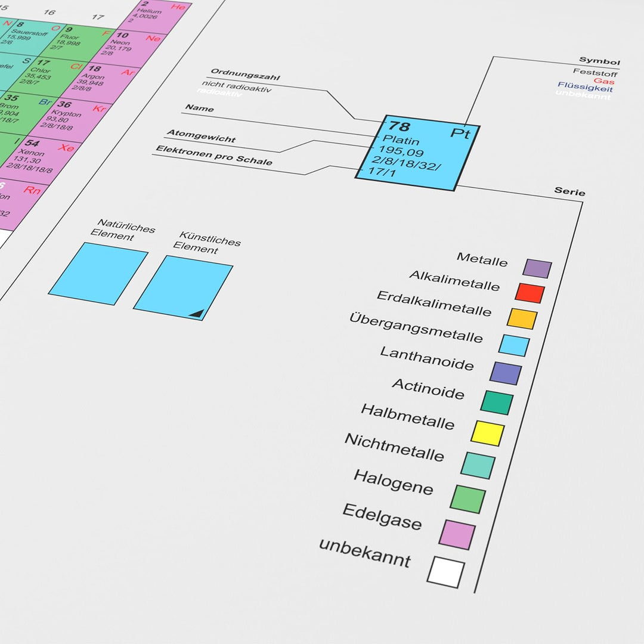This screenshot has height=644, width=644.
Task: Choose the yellow Halbmetalle swatch
Action: coord(487,433)
